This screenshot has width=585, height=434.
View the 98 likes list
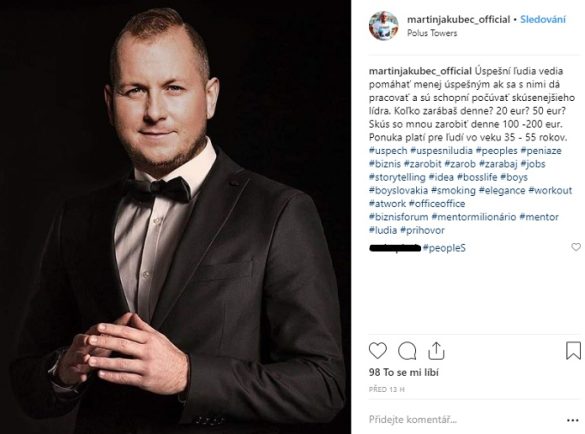pos(404,372)
